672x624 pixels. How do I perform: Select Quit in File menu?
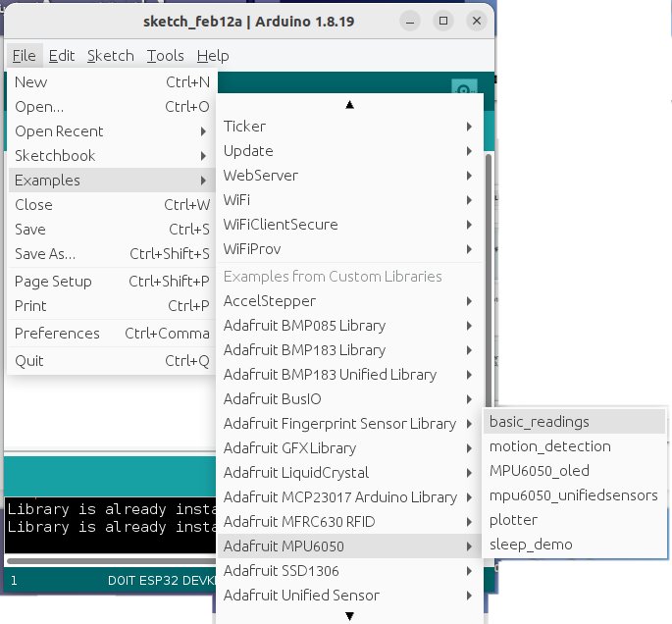tap(112, 360)
